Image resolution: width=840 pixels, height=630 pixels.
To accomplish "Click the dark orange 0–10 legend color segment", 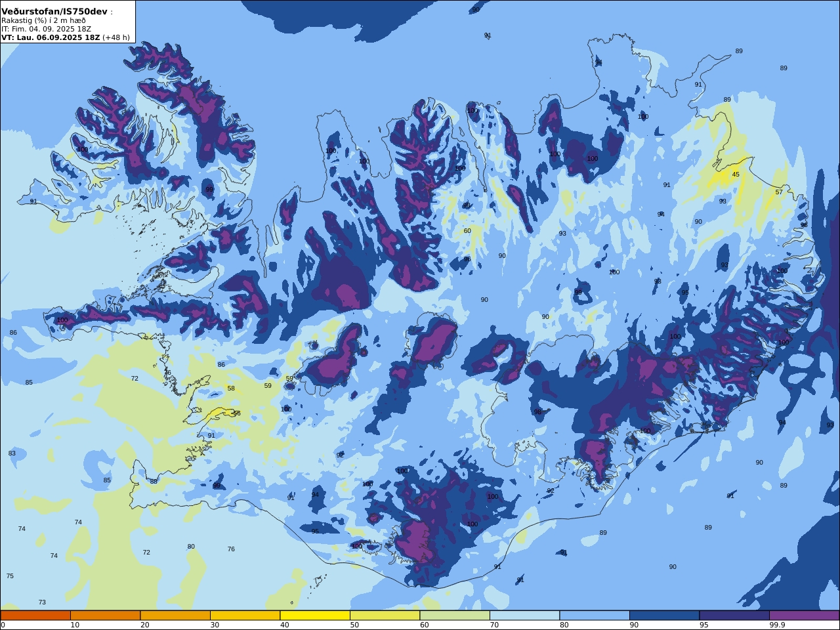I will click(x=35, y=616).
